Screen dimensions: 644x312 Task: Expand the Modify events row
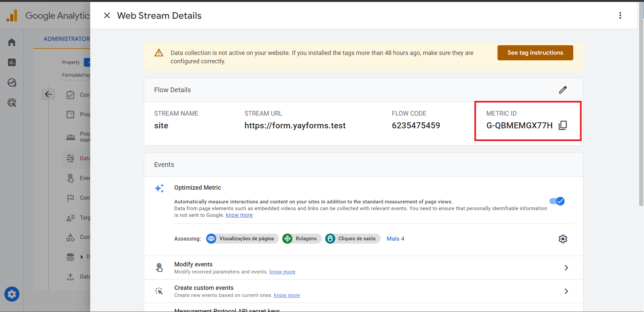pos(566,267)
